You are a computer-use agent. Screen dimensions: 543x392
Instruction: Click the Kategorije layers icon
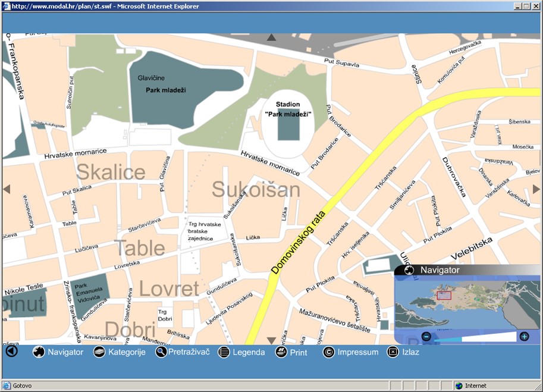99,352
